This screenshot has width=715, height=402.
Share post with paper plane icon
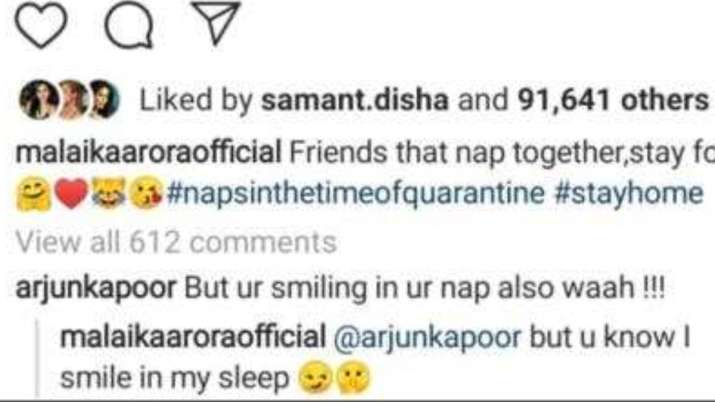coord(216,23)
